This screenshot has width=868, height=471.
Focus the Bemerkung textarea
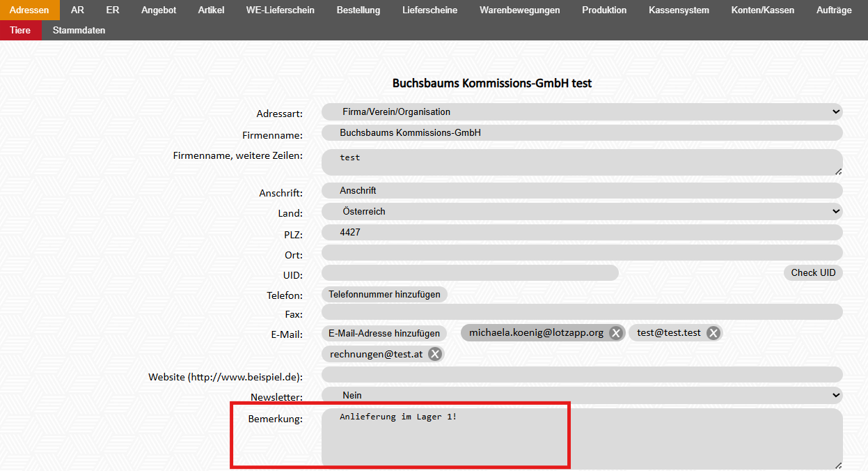[x=582, y=440]
